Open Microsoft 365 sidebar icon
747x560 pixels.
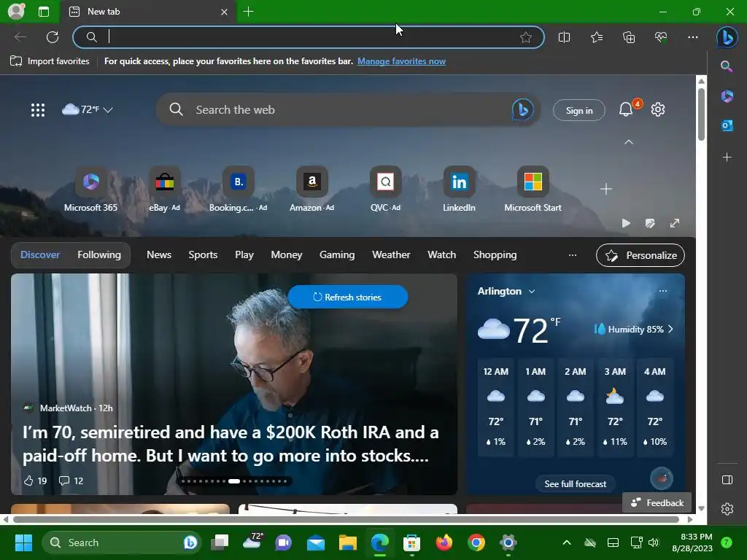coord(727,96)
